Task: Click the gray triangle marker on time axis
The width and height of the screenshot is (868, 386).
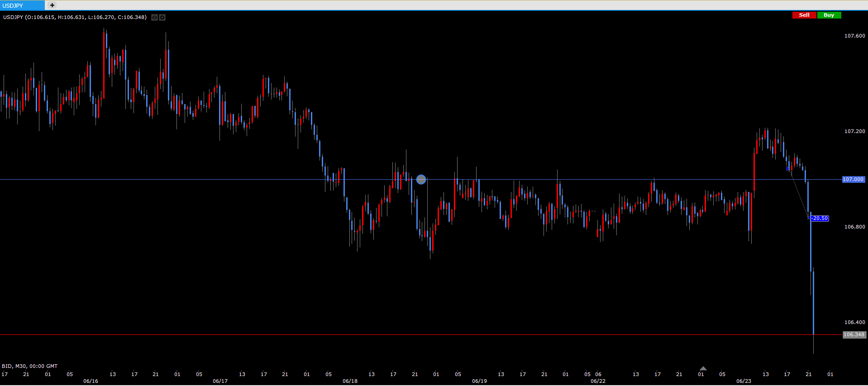Action: pos(703,368)
